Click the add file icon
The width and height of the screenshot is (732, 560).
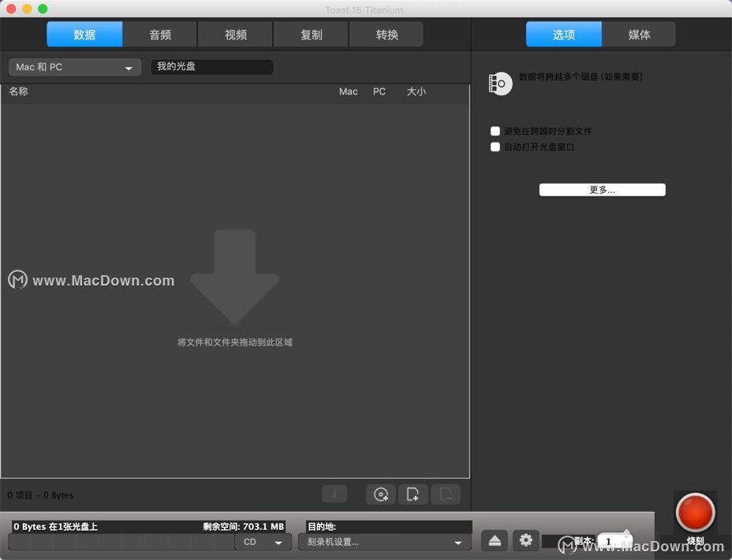point(413,495)
